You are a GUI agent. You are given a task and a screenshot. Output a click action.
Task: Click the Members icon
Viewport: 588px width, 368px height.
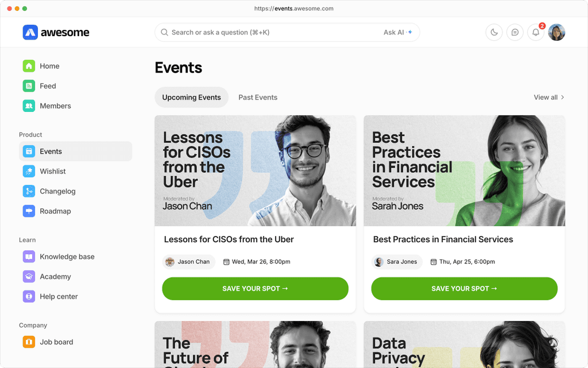click(29, 106)
